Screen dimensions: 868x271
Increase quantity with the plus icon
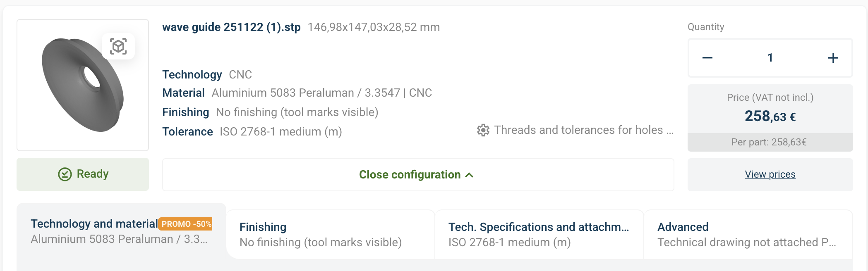(x=833, y=58)
